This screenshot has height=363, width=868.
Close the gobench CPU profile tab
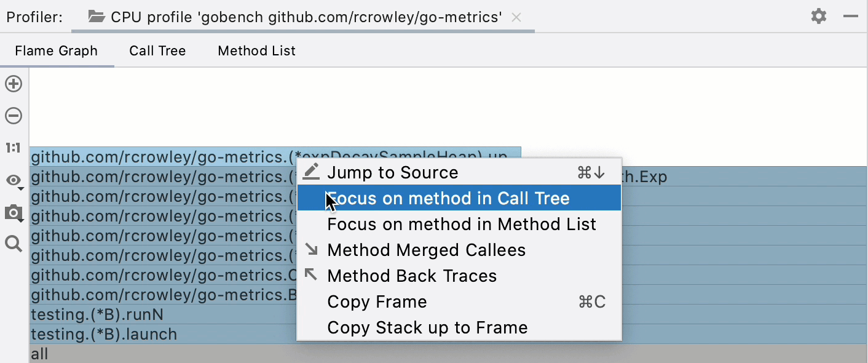point(516,17)
